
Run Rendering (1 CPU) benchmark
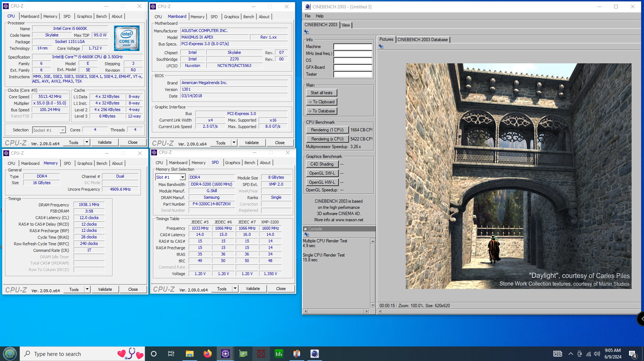(327, 130)
